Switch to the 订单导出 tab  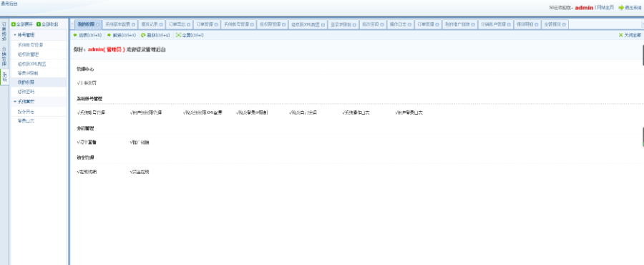tap(180, 24)
